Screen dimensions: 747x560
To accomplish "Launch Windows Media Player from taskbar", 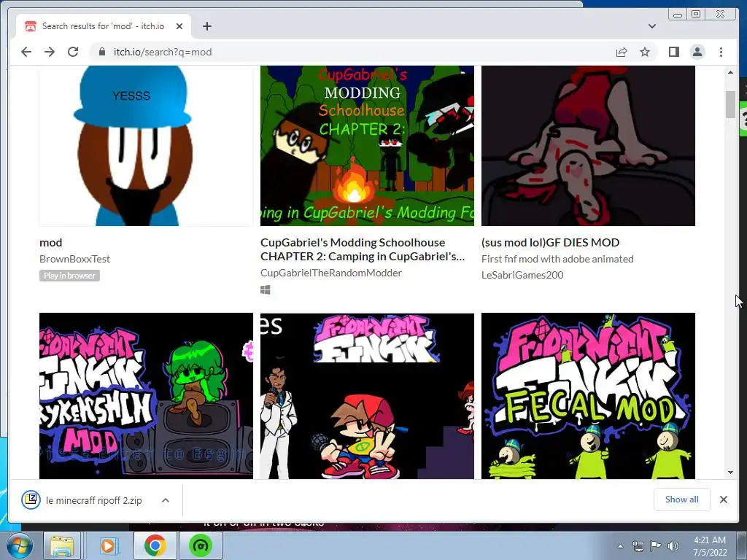I will click(x=108, y=545).
